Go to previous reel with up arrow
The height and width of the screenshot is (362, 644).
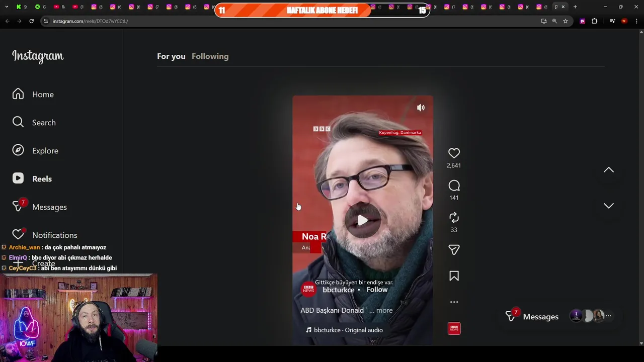click(609, 170)
